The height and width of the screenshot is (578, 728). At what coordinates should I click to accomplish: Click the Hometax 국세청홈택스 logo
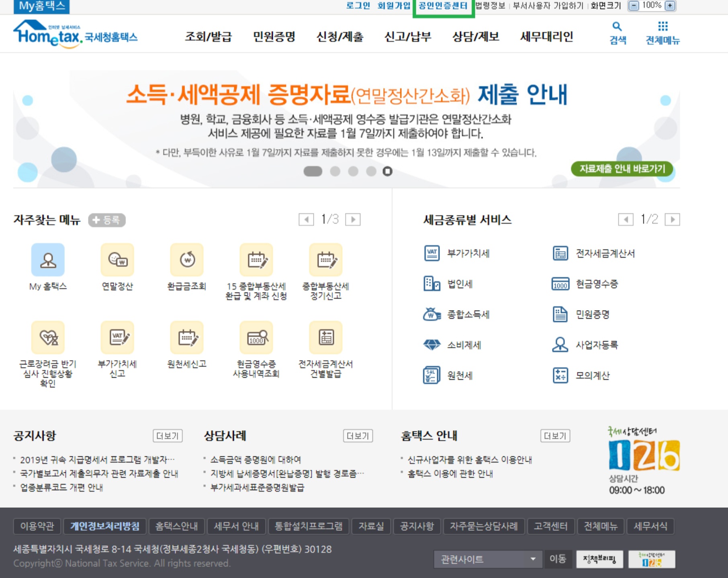point(76,34)
